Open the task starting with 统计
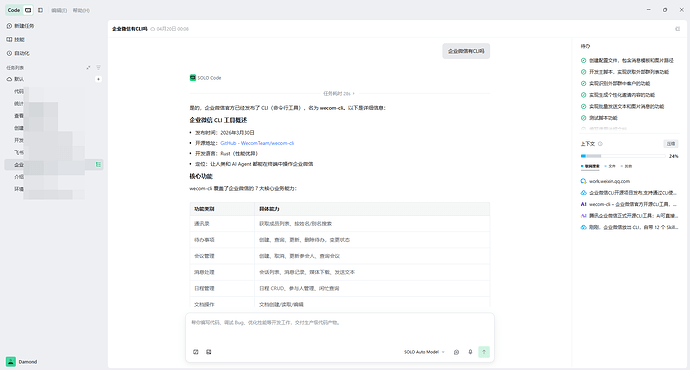Viewport: 690px width, 370px height. (54, 104)
